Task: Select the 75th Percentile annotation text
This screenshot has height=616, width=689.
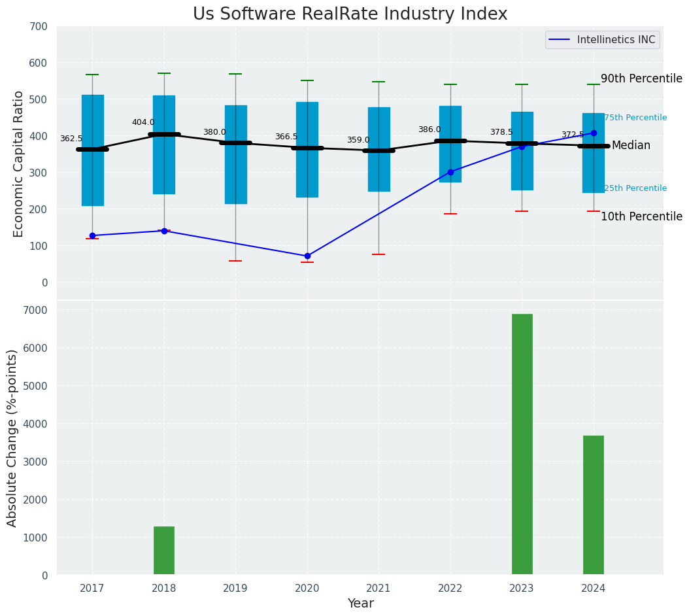Action: [635, 118]
